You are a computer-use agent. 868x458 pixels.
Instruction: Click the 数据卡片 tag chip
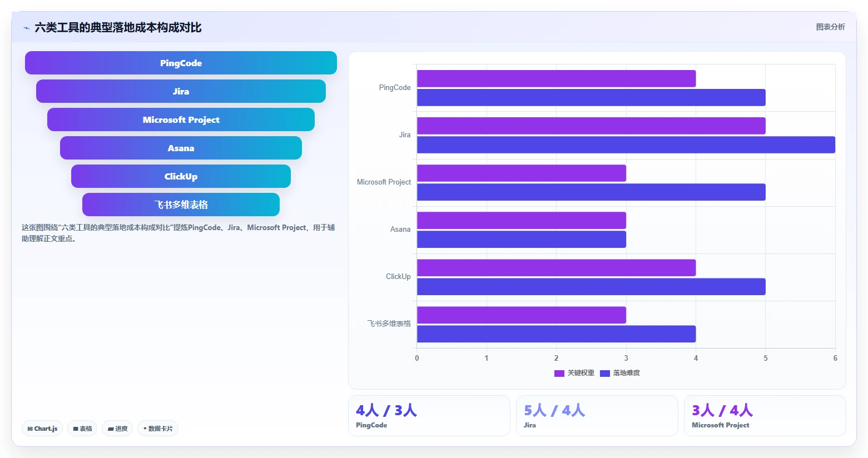pos(158,429)
